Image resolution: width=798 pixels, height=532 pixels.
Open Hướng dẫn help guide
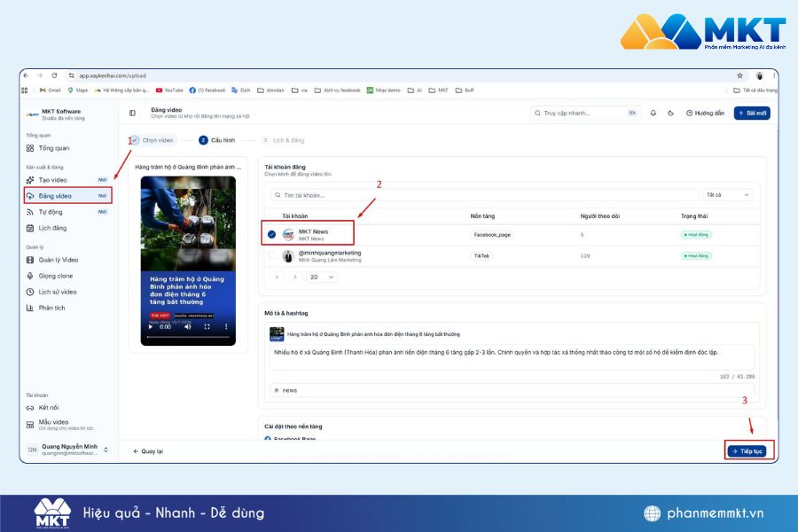point(706,113)
